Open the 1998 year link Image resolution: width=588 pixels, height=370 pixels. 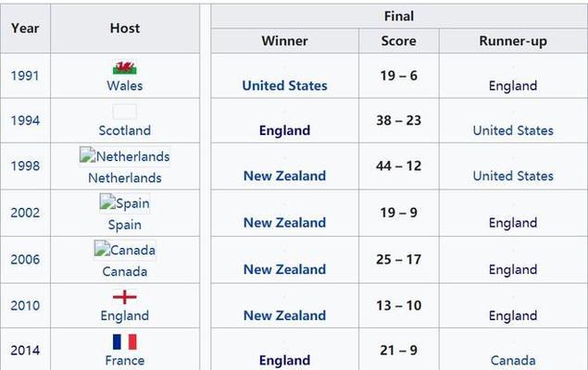coord(25,166)
